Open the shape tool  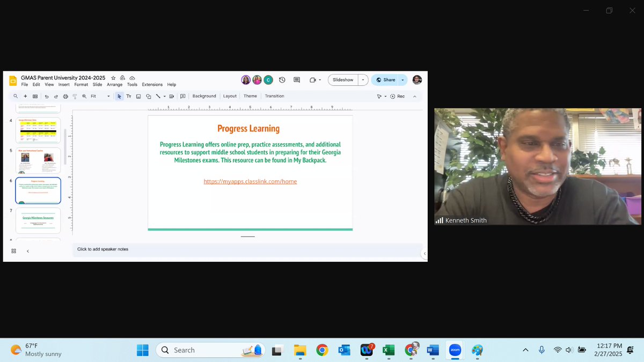pos(148,96)
